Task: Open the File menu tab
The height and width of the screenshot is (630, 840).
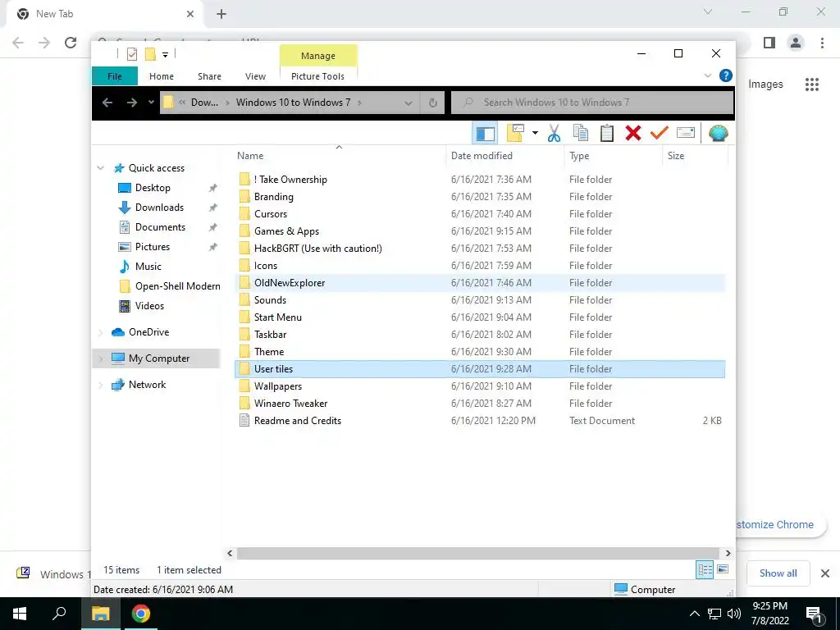Action: 115,76
